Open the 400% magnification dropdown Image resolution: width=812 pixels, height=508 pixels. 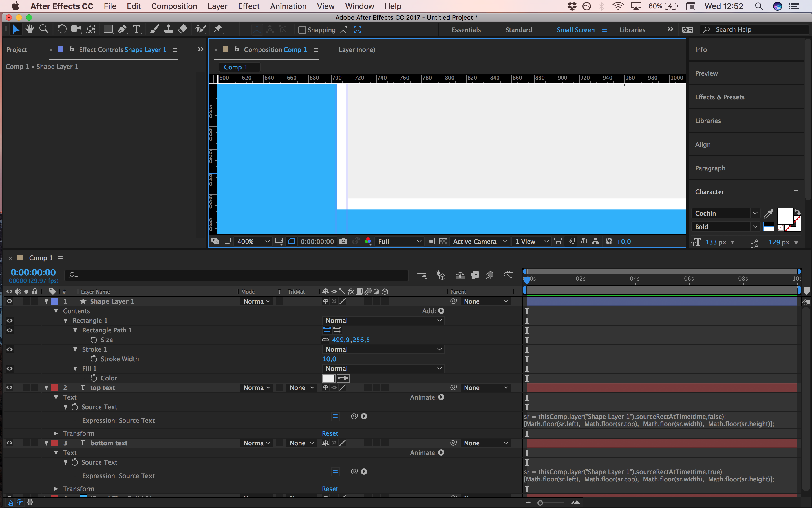[253, 241]
